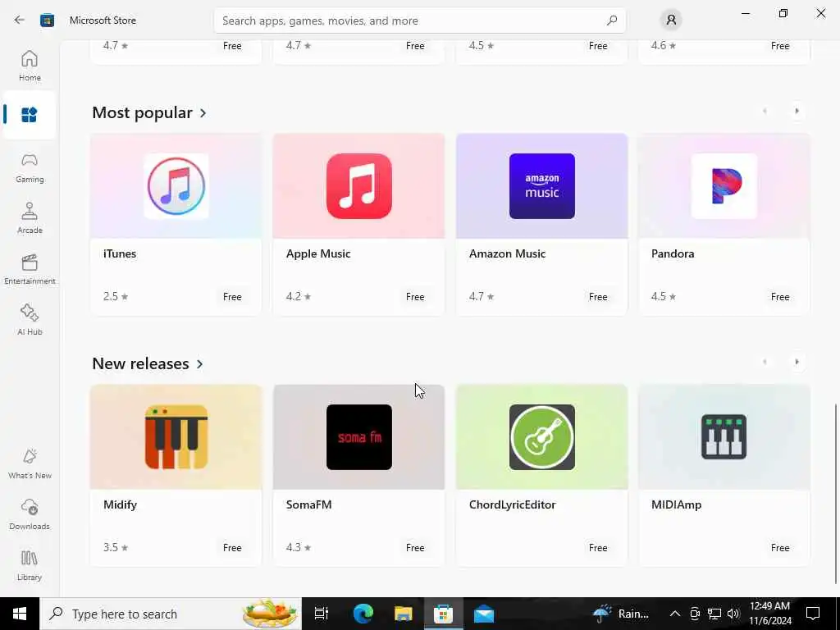
Task: Click the Midify title text
Action: click(x=120, y=504)
